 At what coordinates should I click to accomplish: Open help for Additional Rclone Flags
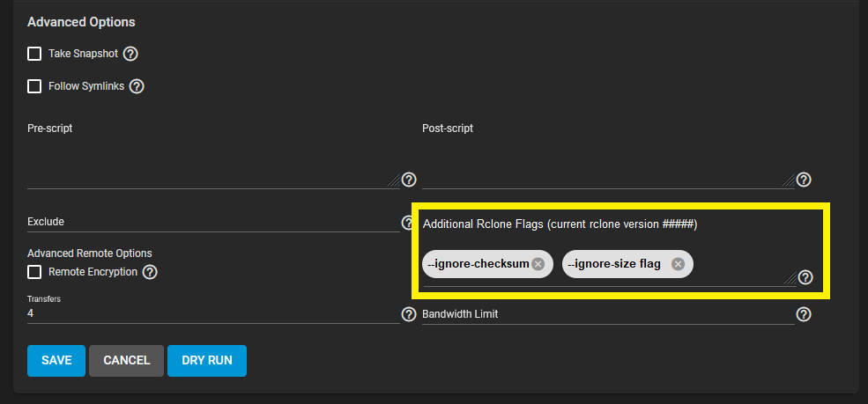[x=805, y=278]
